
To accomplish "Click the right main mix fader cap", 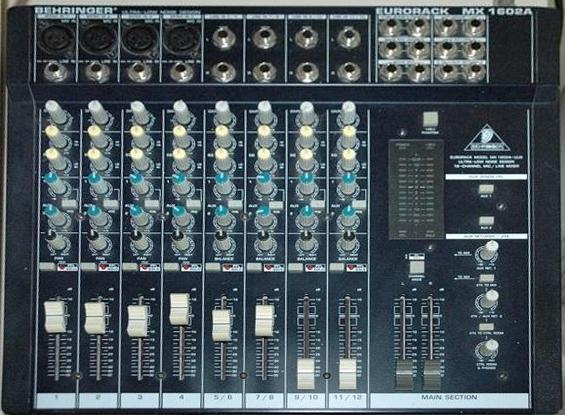I will 432,375.
